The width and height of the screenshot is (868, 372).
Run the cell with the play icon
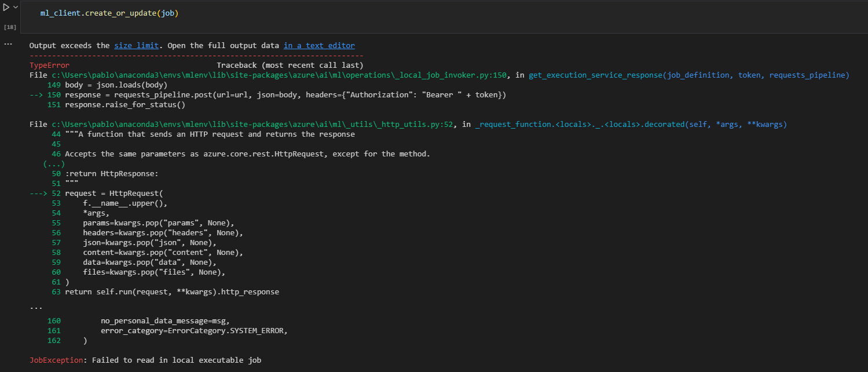pyautogui.click(x=6, y=7)
